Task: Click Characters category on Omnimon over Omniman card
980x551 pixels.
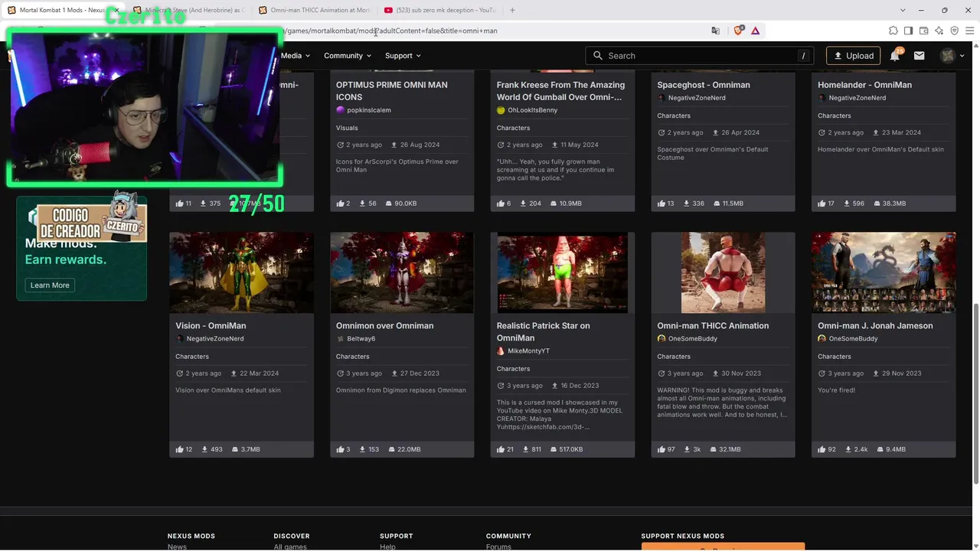Action: [353, 357]
